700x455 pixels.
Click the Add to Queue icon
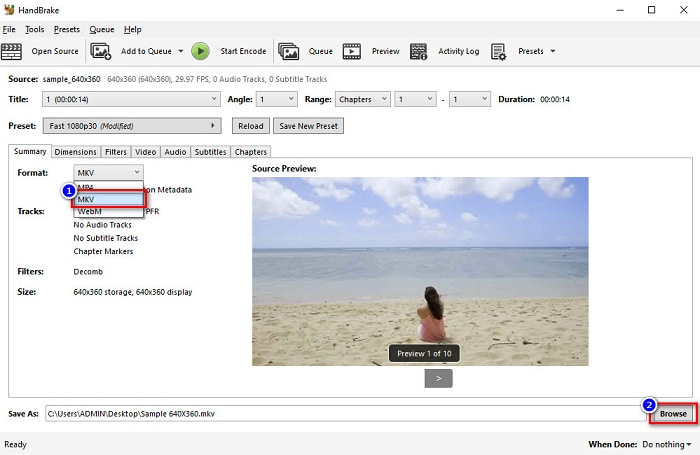coord(100,51)
